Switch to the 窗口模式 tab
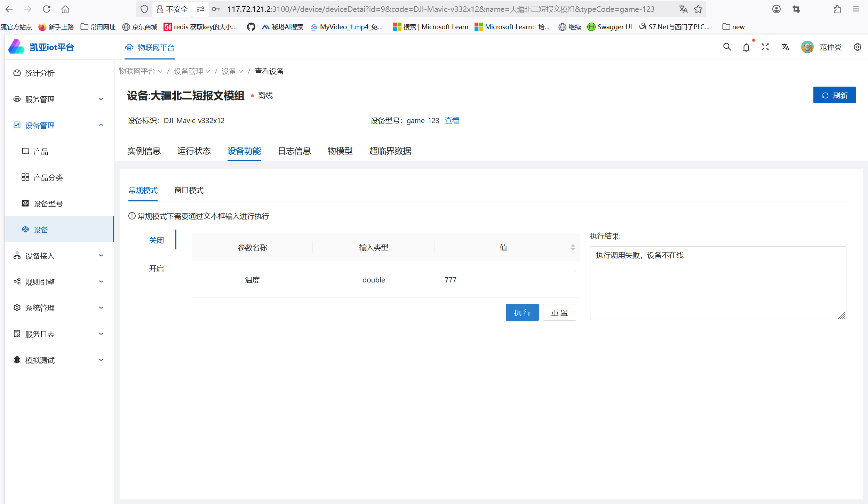This screenshot has width=868, height=504. 189,190
